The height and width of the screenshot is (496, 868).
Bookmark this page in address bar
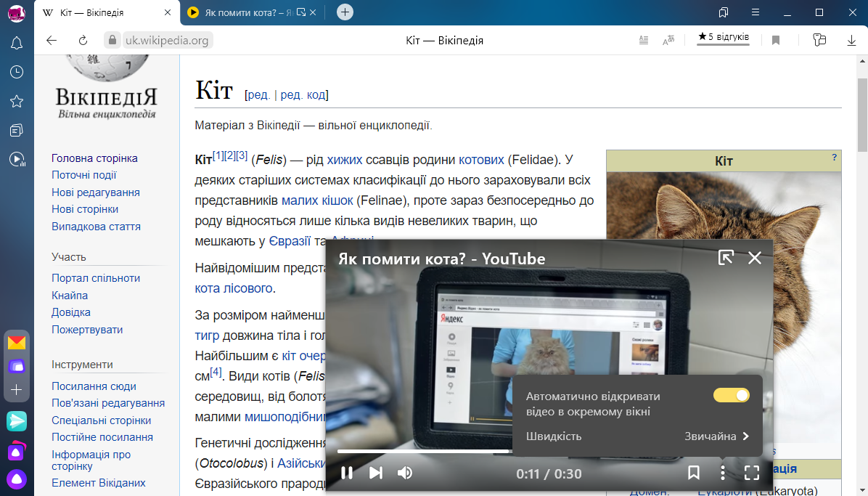click(776, 40)
